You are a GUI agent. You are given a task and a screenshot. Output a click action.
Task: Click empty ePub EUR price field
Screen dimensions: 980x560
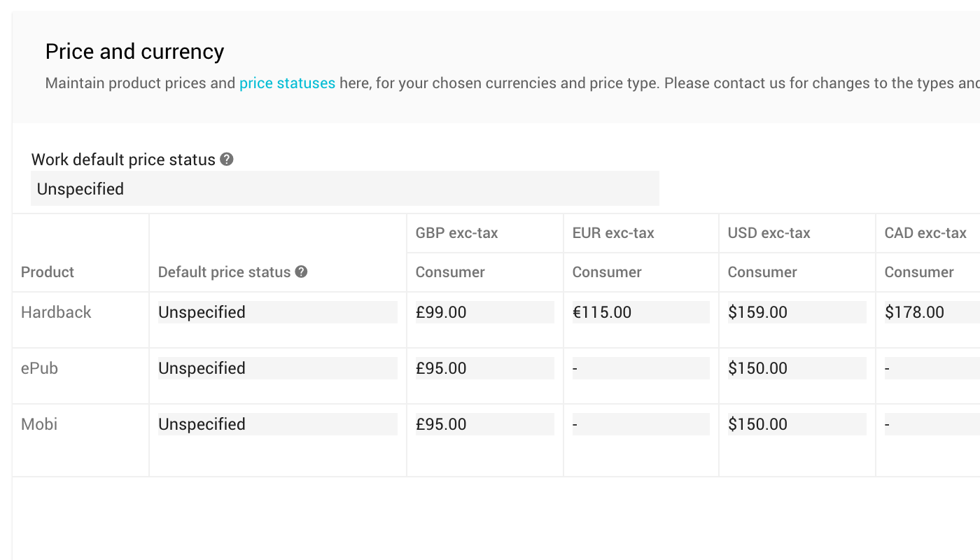pos(640,368)
